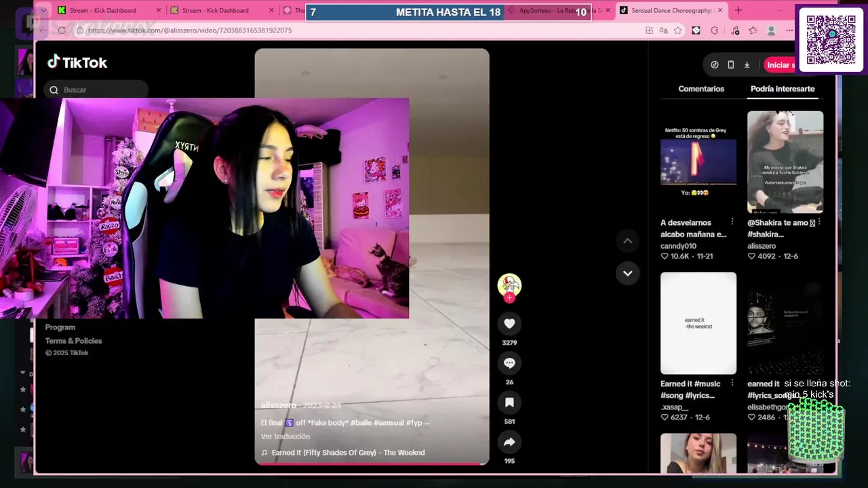Go to previous video with up chevron
Screen dimensions: 868x488
[x=627, y=241]
